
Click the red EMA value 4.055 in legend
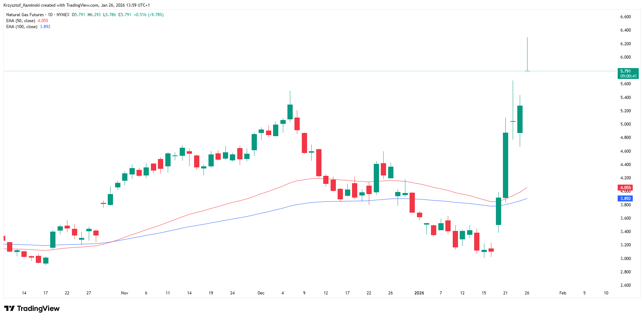[x=43, y=21]
